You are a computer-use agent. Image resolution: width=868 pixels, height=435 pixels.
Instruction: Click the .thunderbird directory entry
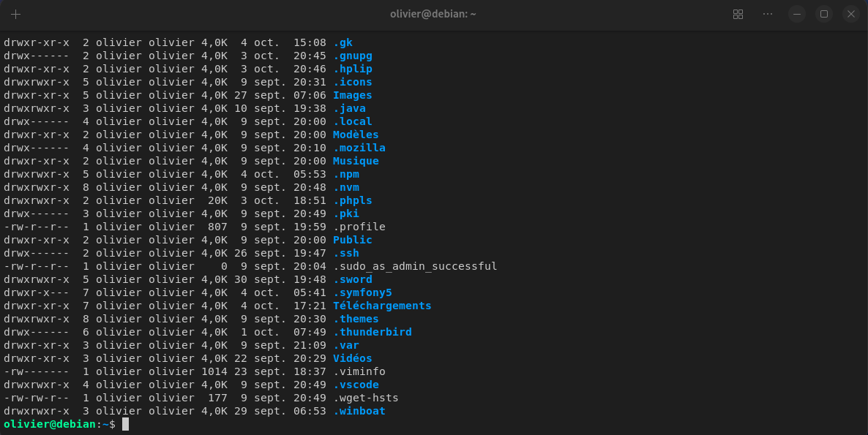(x=372, y=332)
